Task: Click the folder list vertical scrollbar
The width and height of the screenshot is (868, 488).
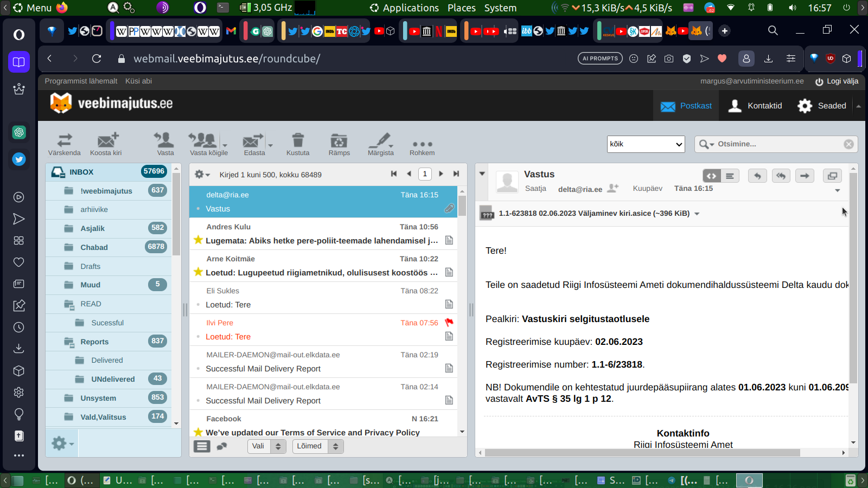Action: coord(176,215)
